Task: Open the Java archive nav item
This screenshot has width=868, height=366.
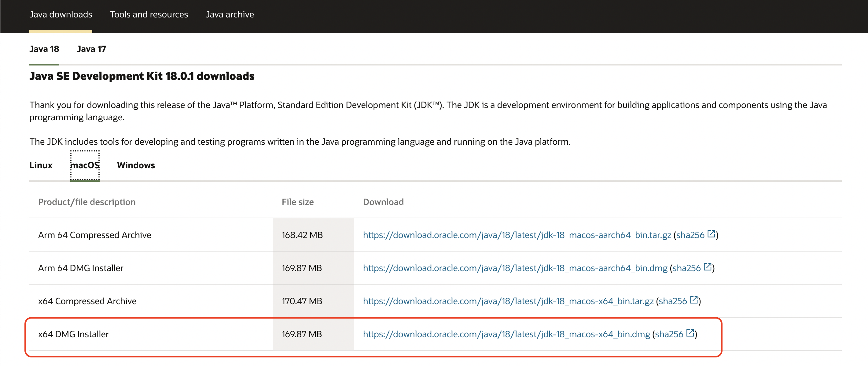Action: click(x=230, y=14)
